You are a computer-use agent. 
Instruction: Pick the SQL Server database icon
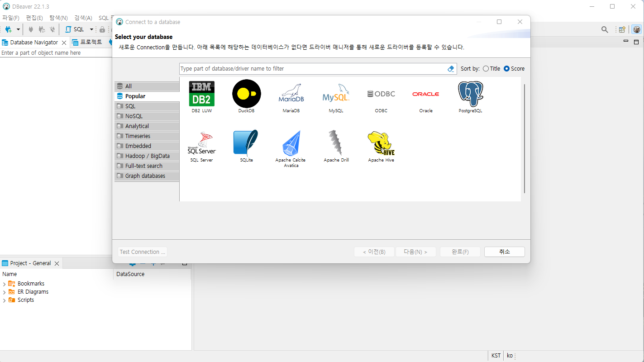pos(201,143)
